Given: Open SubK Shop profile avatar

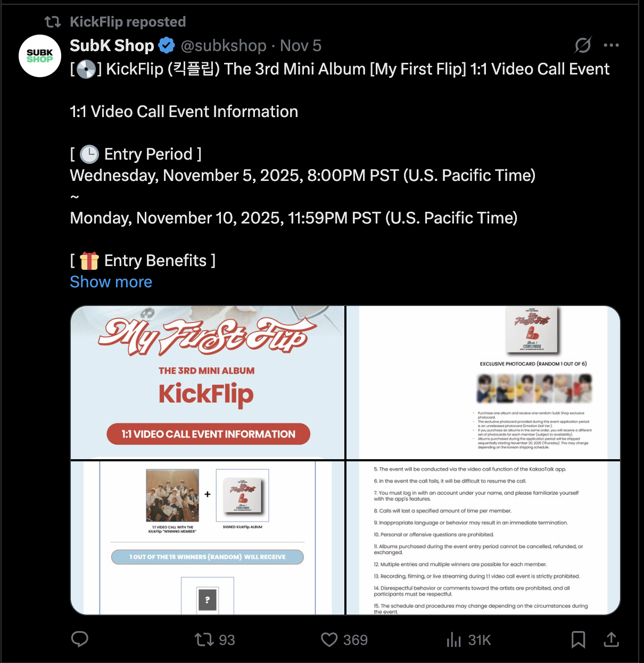Looking at the screenshot, I should click(40, 56).
